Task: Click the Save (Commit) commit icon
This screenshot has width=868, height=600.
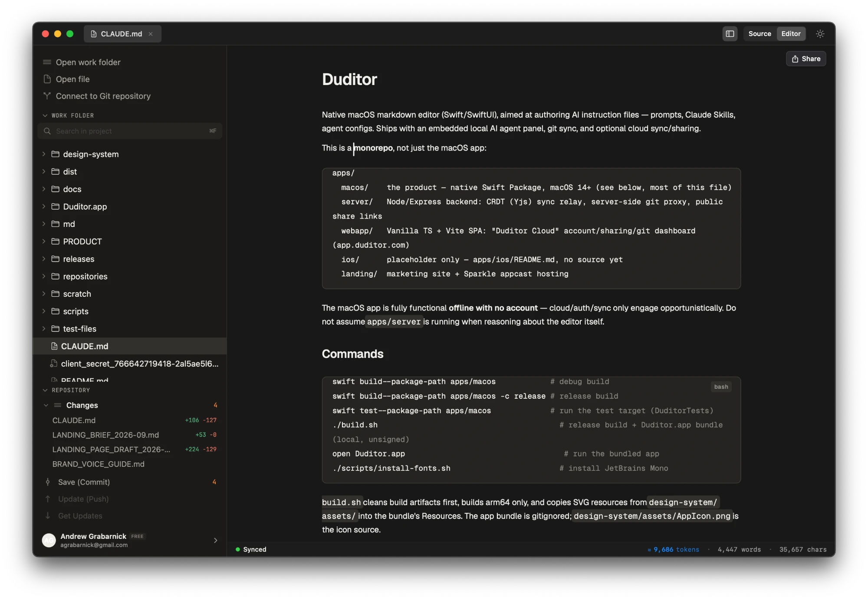Action: click(x=47, y=482)
